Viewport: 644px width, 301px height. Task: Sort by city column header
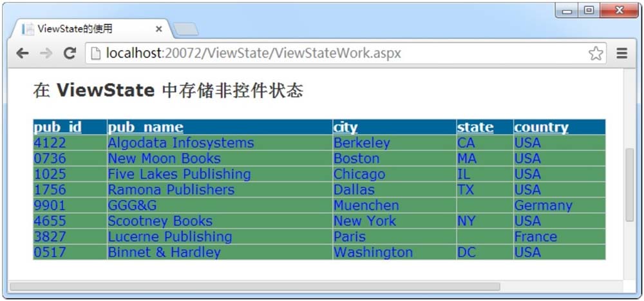[x=345, y=127]
